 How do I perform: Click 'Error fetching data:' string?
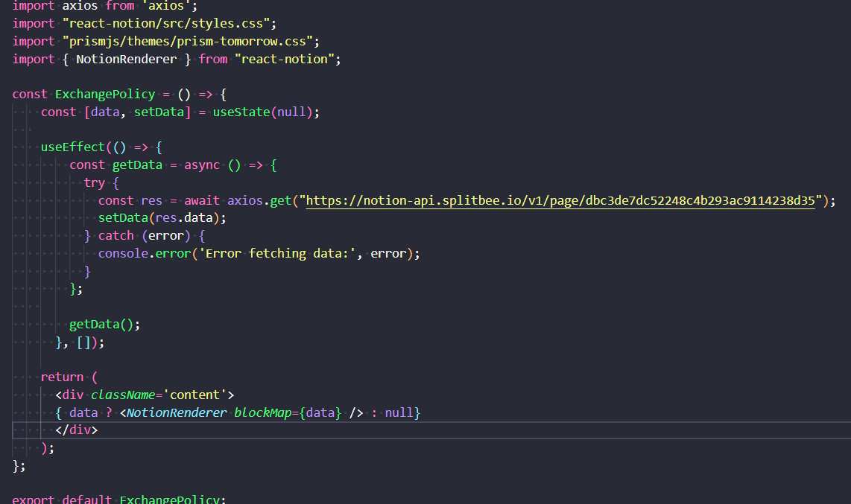point(277,254)
